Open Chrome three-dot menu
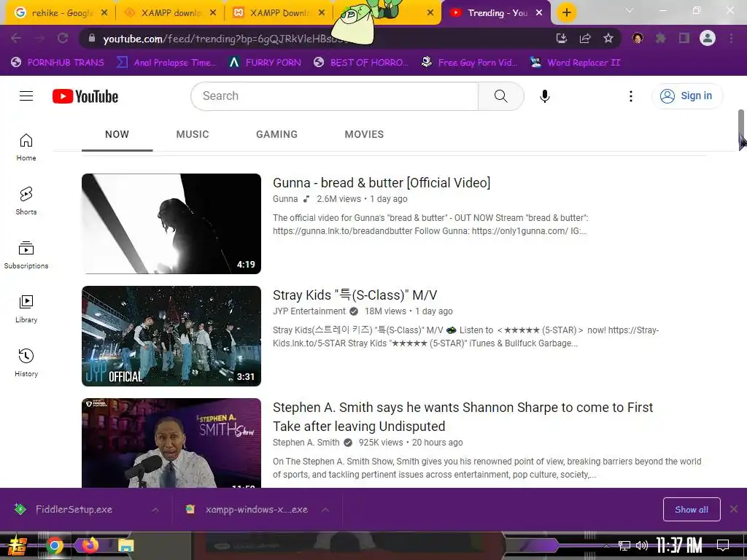This screenshot has width=747, height=560. pos(731,38)
